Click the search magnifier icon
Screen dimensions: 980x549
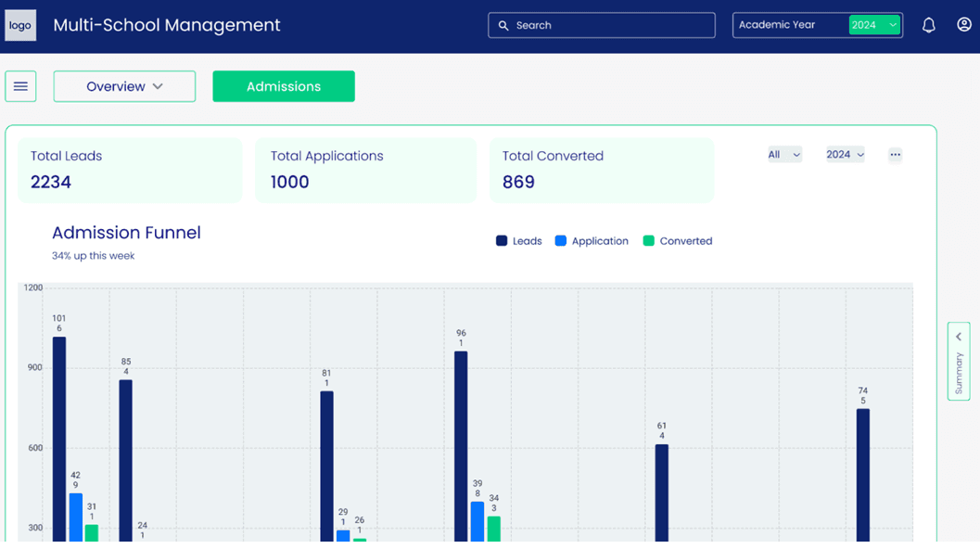(x=503, y=26)
